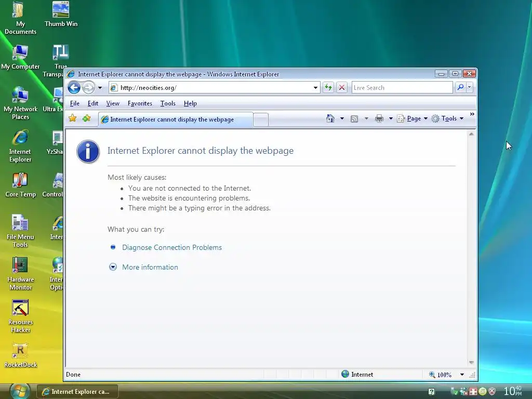Viewport: 532px width, 399px height.
Task: Click Internet Explorer taskbar button
Action: 77,392
